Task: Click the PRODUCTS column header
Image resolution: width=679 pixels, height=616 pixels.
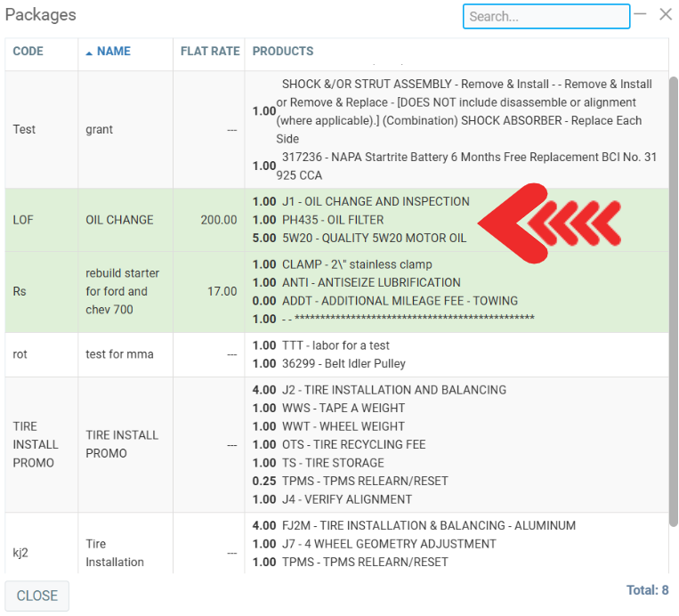Action: coord(283,52)
